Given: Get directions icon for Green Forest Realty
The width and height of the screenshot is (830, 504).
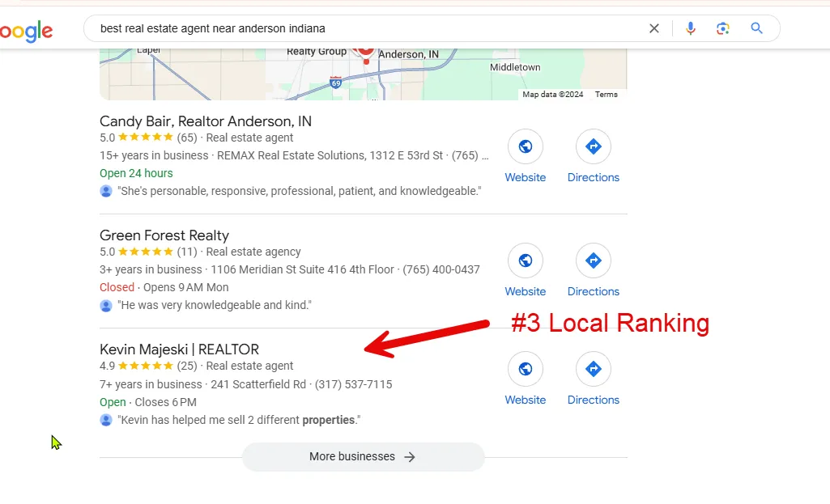Looking at the screenshot, I should (x=594, y=260).
